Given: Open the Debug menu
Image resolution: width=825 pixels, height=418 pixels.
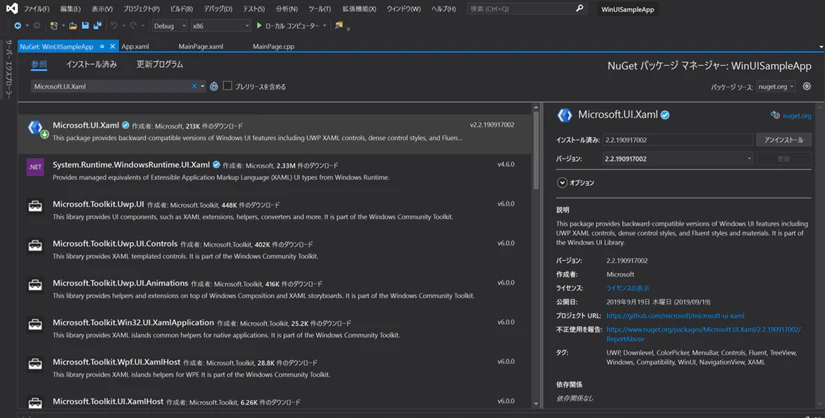Looking at the screenshot, I should point(218,9).
